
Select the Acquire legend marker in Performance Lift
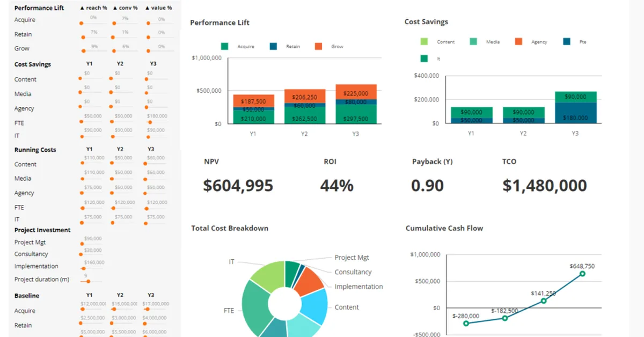(225, 46)
